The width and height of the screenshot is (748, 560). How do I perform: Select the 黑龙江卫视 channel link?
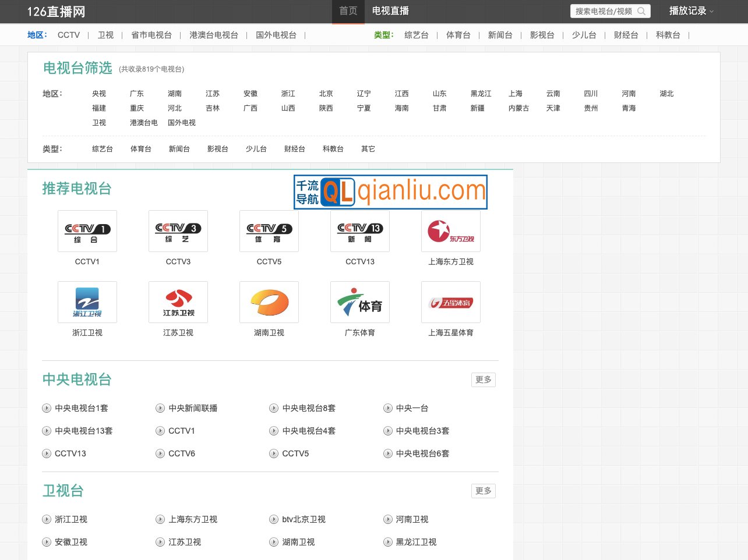point(416,542)
